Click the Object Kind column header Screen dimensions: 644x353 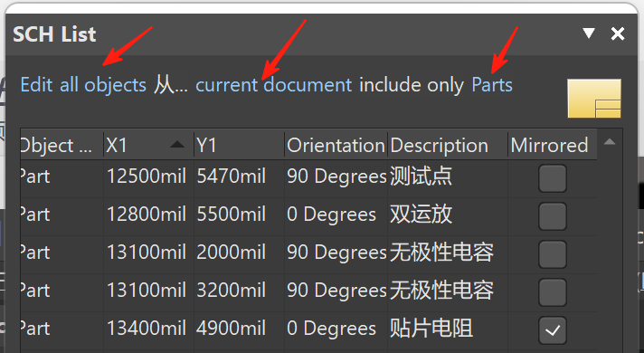(62, 146)
